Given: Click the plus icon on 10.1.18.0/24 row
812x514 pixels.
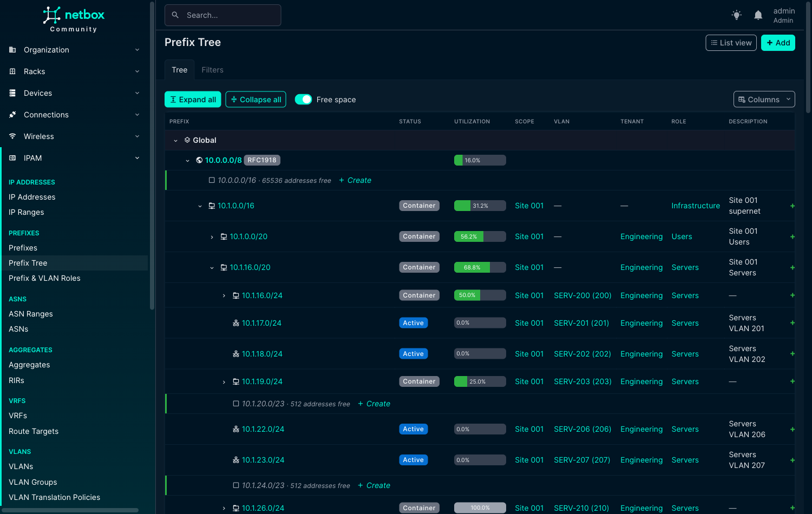Looking at the screenshot, I should (792, 354).
